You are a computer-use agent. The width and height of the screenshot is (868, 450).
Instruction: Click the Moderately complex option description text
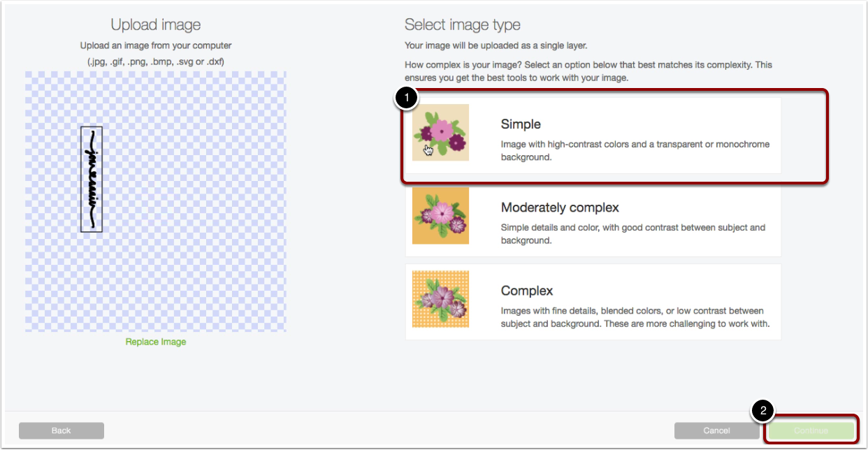tap(632, 234)
